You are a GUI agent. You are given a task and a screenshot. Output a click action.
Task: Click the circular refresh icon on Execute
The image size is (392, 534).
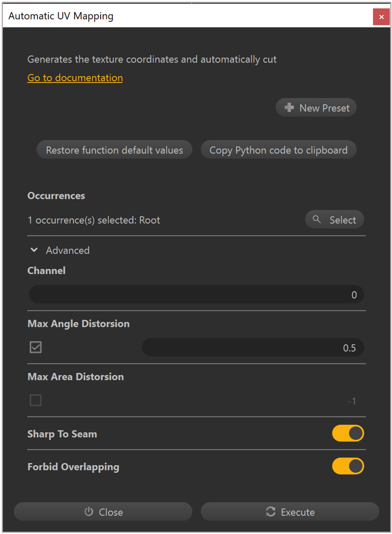[x=270, y=511]
